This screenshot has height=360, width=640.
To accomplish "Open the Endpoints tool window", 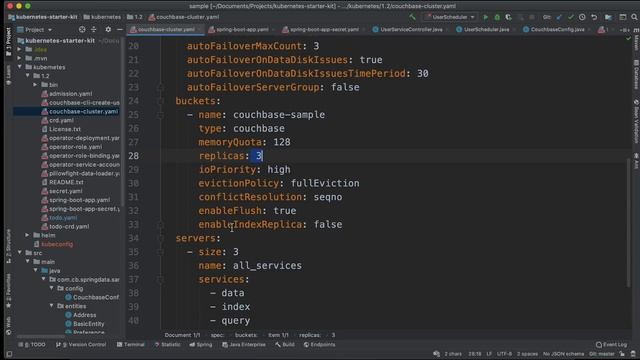I will point(319,344).
